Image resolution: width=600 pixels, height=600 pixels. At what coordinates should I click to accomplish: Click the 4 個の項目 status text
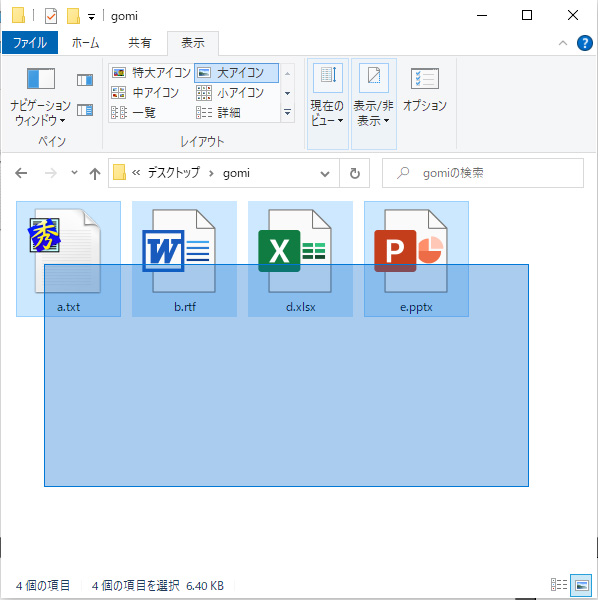(43, 585)
